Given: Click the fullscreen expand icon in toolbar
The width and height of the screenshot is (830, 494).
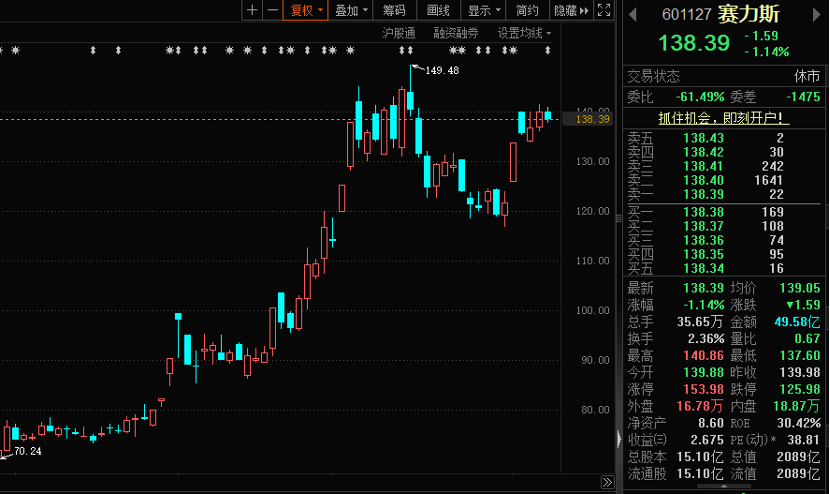Looking at the screenshot, I should pyautogui.click(x=603, y=10).
